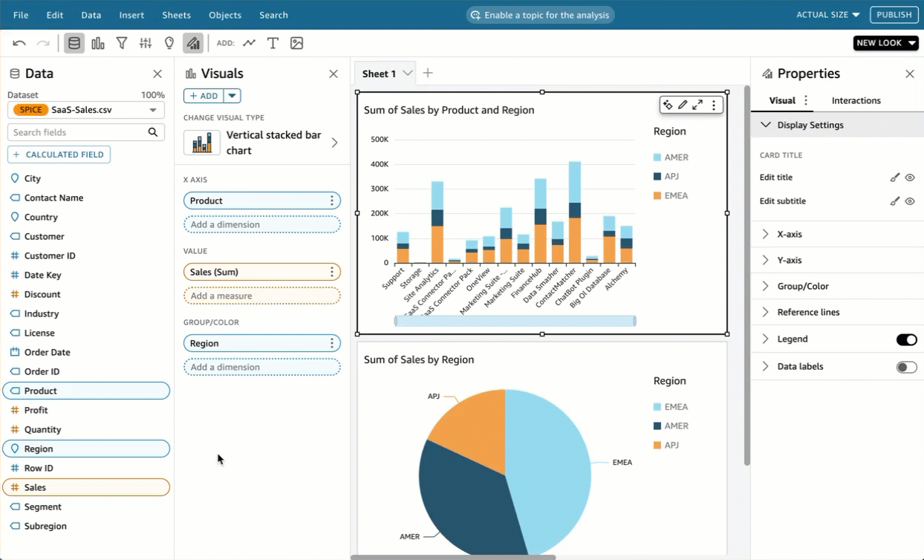Add a text box with T icon
The width and height of the screenshot is (924, 560).
[273, 43]
